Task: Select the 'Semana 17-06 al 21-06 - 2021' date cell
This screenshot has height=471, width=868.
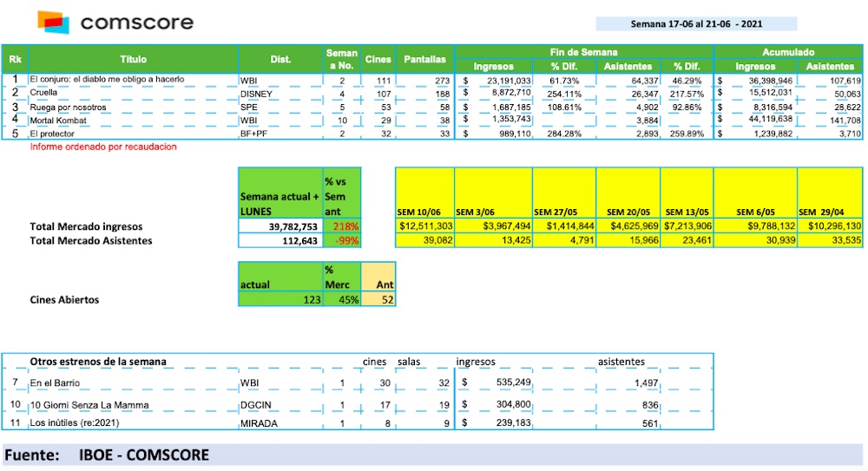Action: (696, 23)
